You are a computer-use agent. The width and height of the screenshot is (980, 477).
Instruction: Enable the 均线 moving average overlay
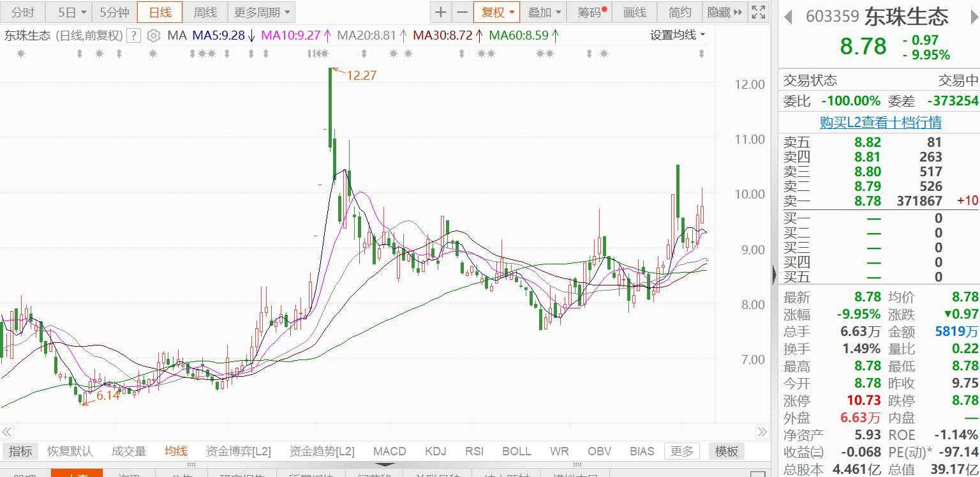coord(175,451)
